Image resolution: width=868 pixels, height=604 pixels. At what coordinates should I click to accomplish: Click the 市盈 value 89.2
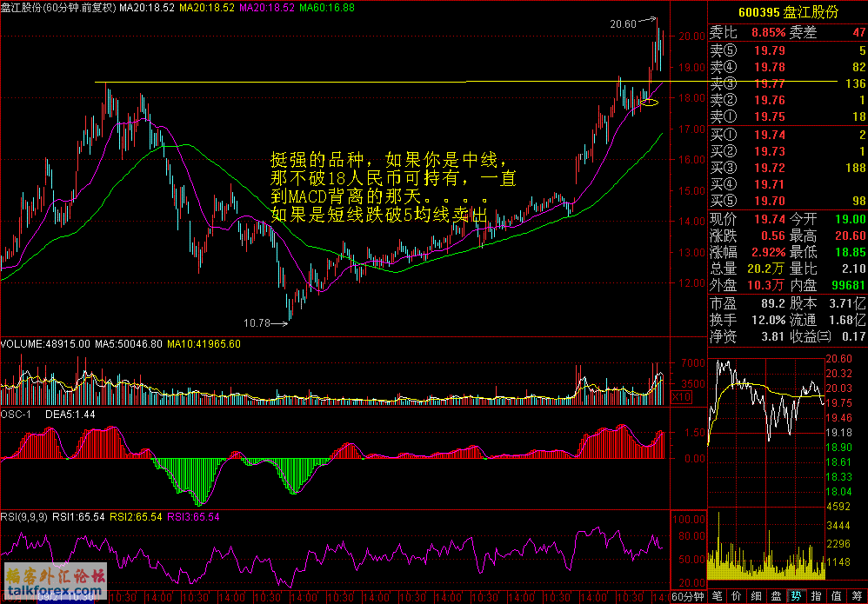click(x=772, y=304)
